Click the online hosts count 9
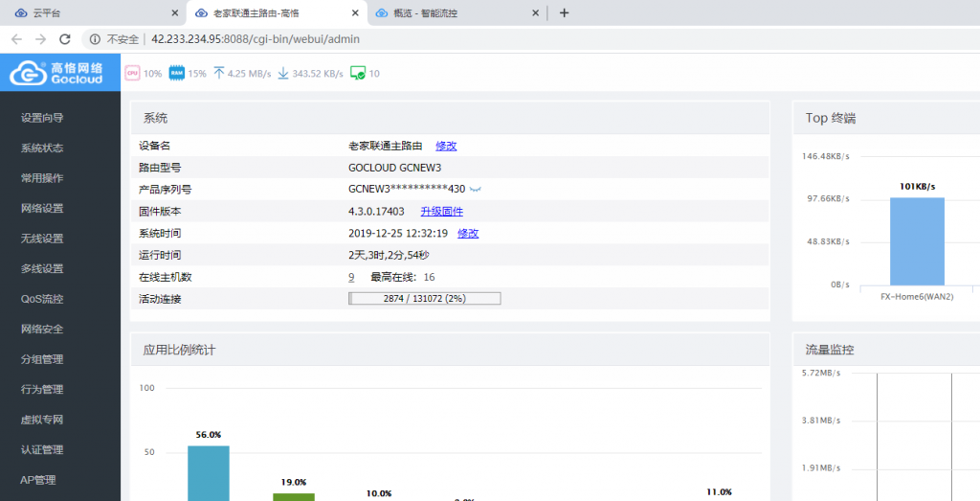980x501 pixels. 351,277
